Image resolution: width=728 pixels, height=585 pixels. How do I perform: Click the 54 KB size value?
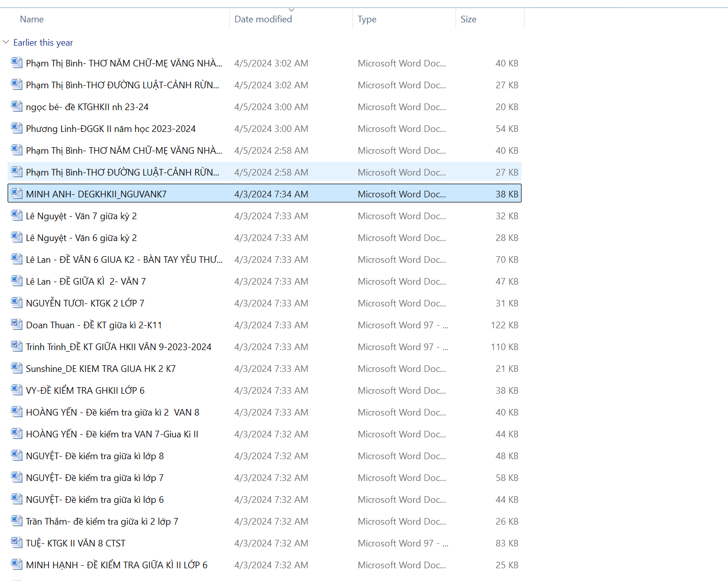[507, 129]
